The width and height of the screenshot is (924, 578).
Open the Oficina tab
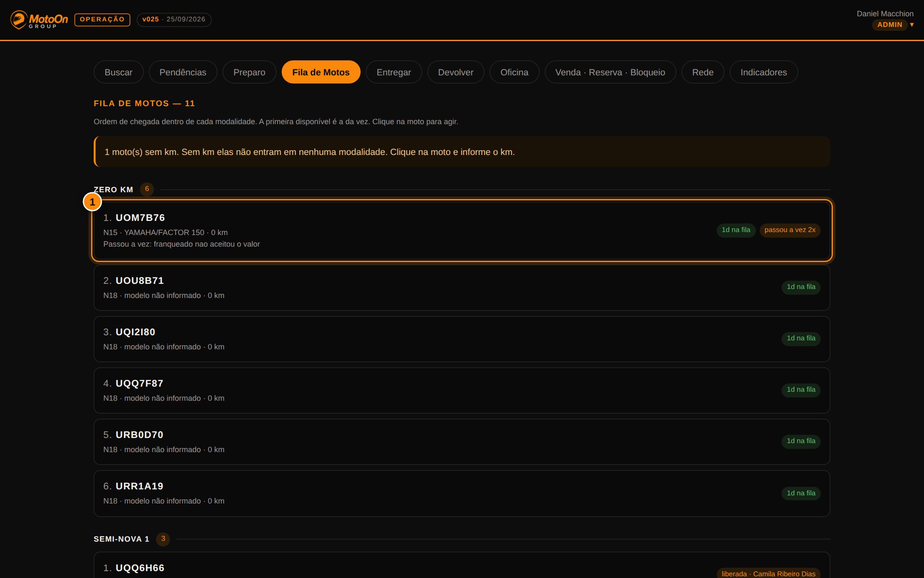point(514,72)
